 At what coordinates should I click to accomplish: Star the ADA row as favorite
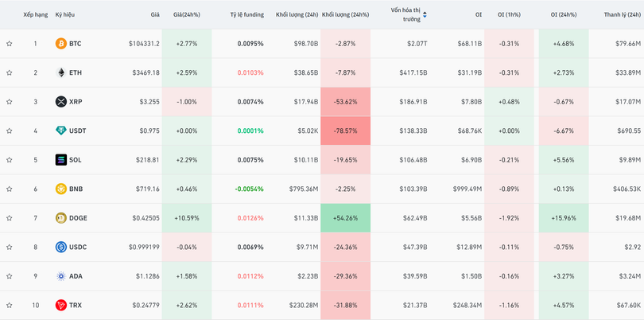pyautogui.click(x=10, y=276)
